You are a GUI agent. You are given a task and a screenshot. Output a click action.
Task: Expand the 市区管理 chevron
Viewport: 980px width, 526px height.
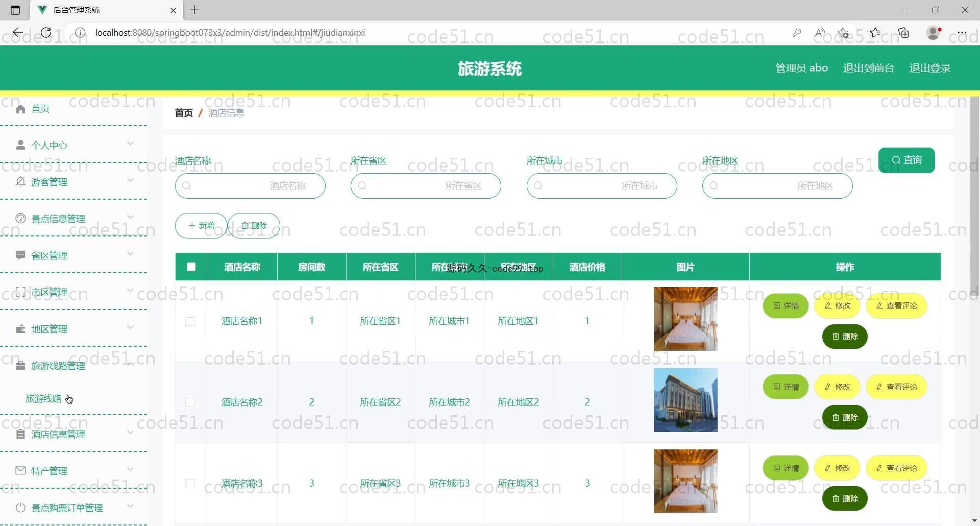130,291
